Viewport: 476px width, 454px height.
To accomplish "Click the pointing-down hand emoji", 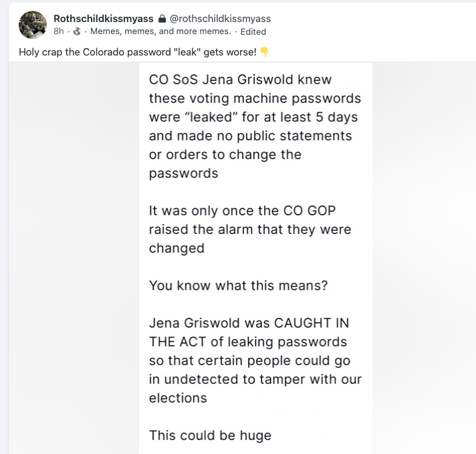I will [264, 52].
